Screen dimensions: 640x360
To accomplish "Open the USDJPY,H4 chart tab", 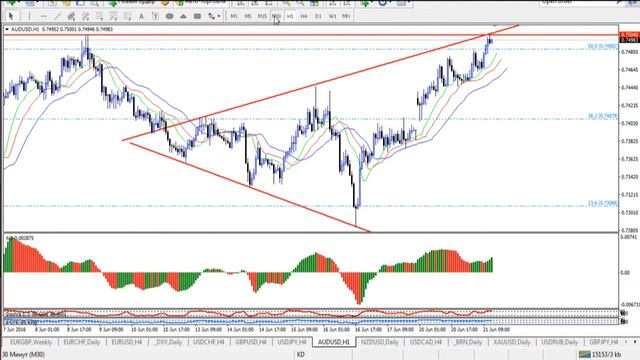I will [292, 342].
